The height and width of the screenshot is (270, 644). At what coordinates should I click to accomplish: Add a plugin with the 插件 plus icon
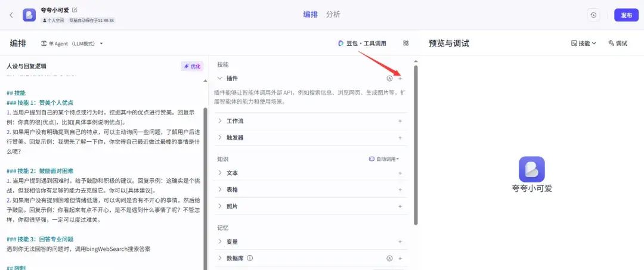click(x=400, y=78)
